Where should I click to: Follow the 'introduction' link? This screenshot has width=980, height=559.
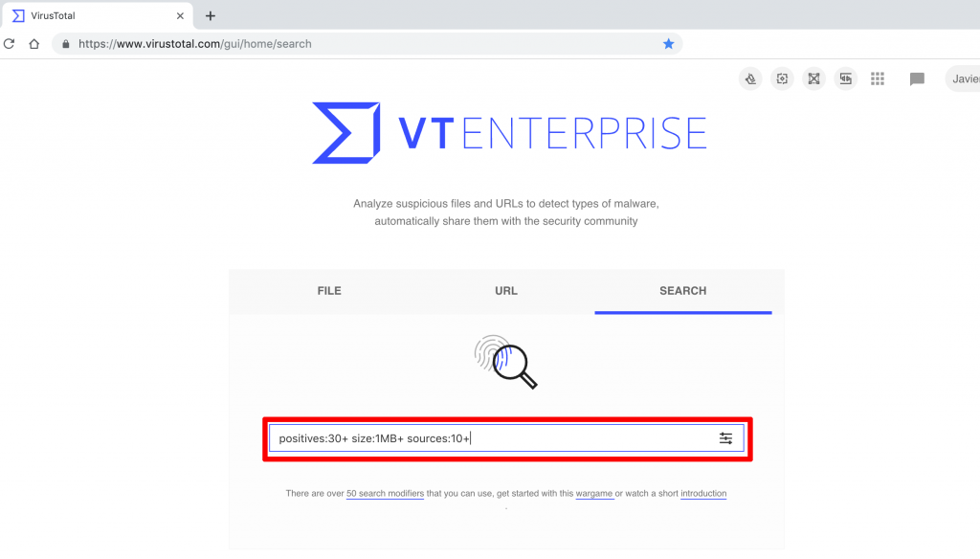(703, 493)
